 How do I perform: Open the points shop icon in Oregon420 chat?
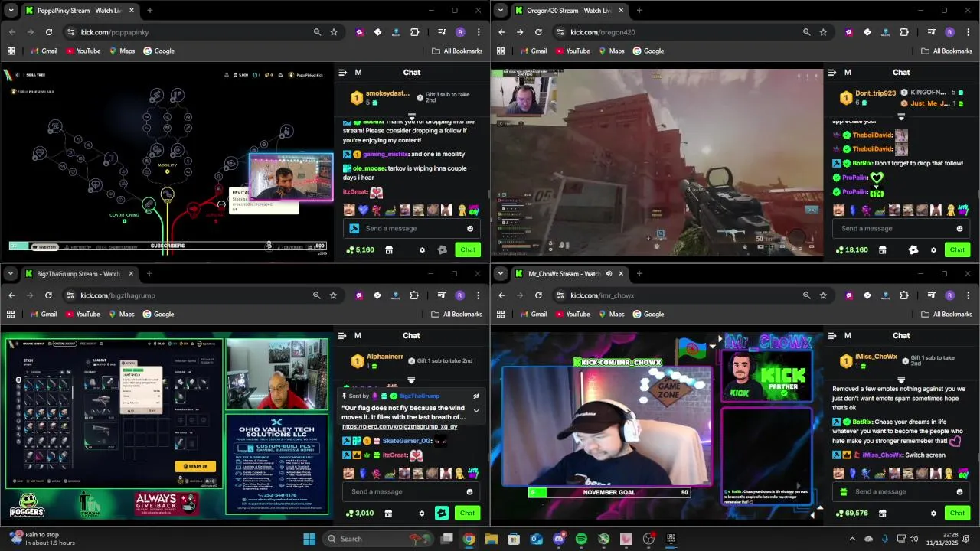[882, 250]
